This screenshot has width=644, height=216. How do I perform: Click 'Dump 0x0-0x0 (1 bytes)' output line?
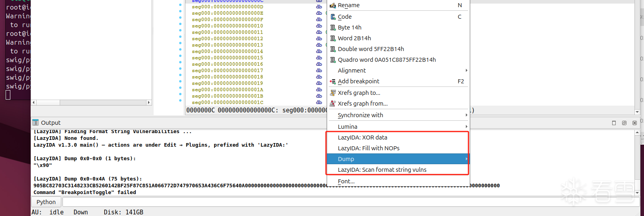[x=85, y=159]
